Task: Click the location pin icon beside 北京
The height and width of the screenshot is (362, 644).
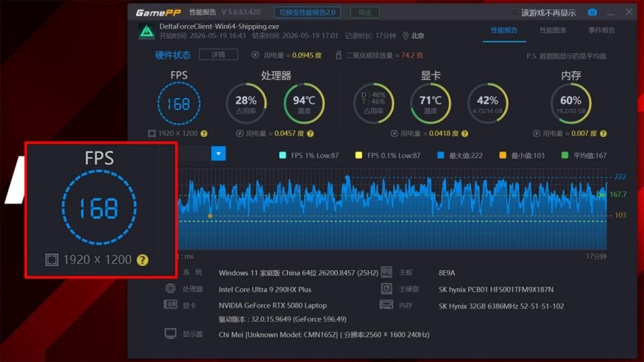Action: (405, 36)
